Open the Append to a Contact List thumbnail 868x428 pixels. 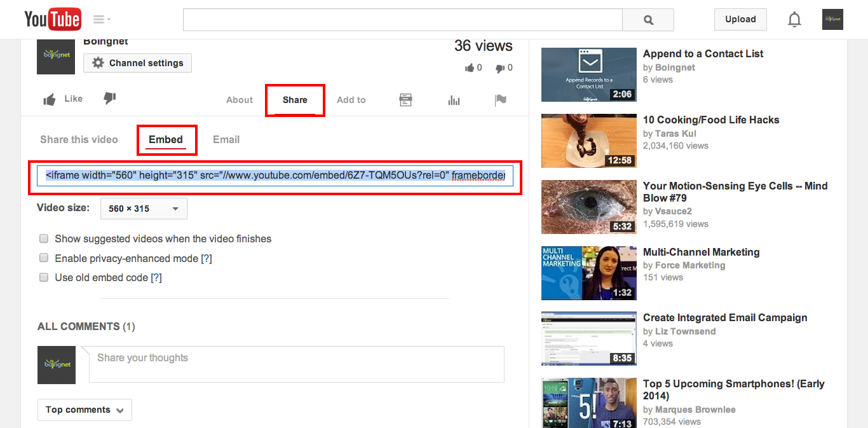589,75
